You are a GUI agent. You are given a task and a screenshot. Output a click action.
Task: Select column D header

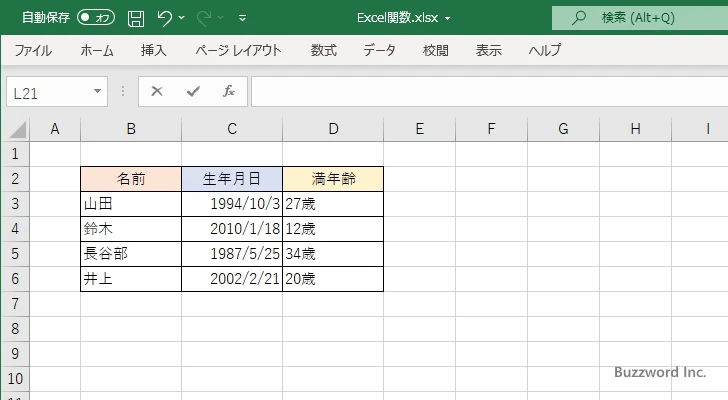click(333, 128)
